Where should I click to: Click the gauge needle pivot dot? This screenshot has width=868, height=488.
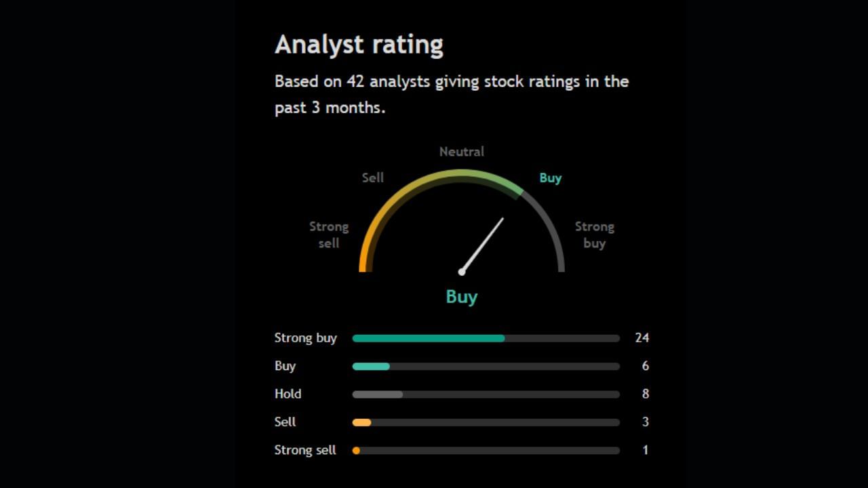pyautogui.click(x=462, y=272)
